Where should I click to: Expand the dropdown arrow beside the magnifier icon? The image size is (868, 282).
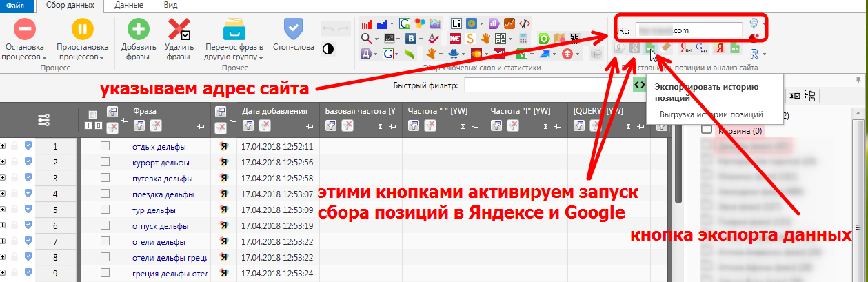point(376,39)
